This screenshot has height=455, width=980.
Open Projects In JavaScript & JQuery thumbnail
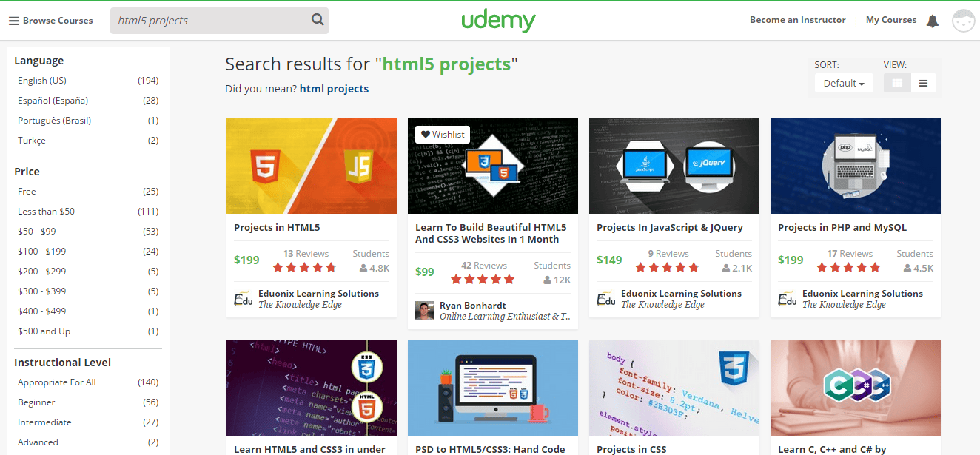tap(674, 166)
